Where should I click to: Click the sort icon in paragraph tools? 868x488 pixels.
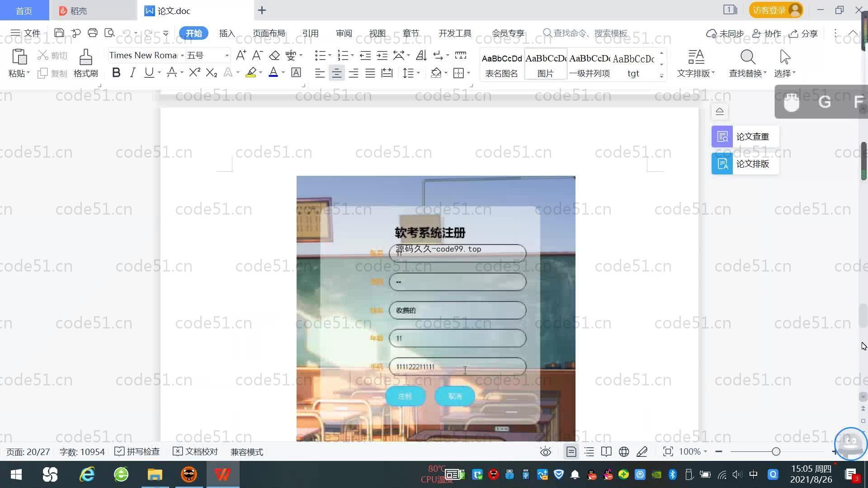421,55
